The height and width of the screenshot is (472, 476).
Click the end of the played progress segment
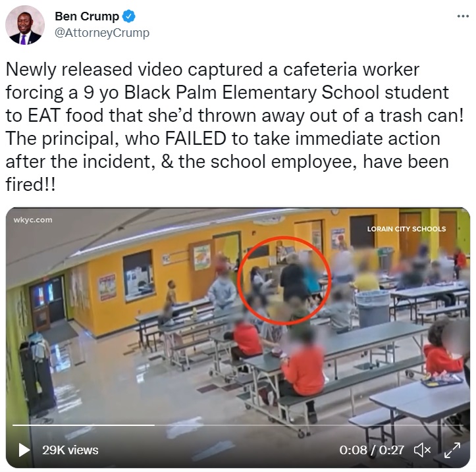154,425
